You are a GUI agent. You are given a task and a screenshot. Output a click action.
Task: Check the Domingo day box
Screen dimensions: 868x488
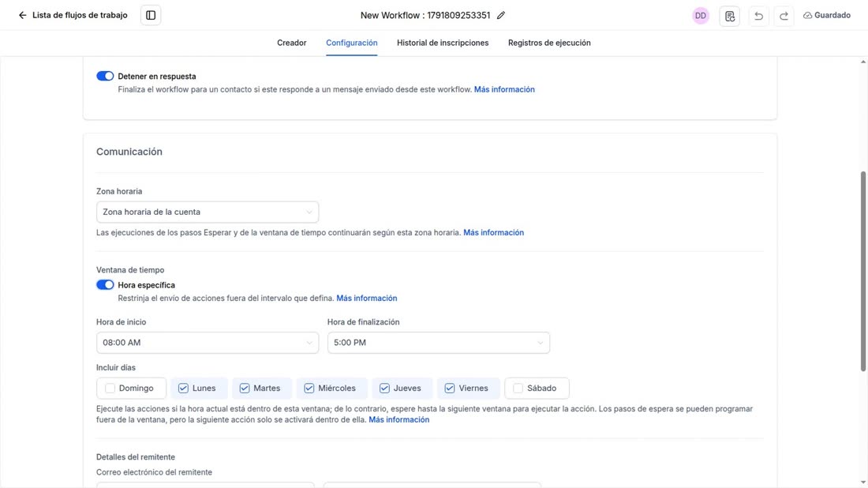pyautogui.click(x=110, y=389)
